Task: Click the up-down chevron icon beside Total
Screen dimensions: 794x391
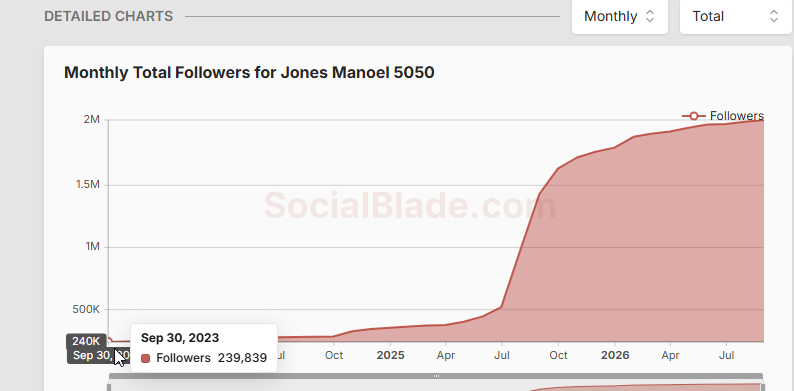Action: (774, 16)
